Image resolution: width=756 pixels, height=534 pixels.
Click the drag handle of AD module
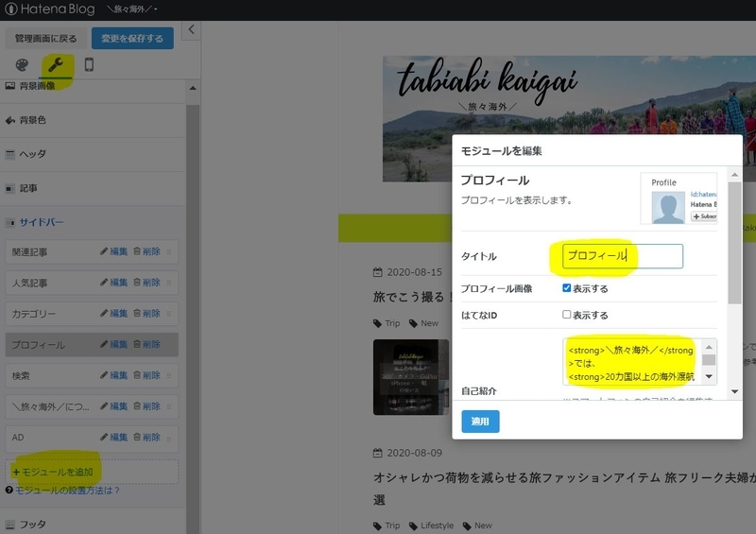click(169, 439)
